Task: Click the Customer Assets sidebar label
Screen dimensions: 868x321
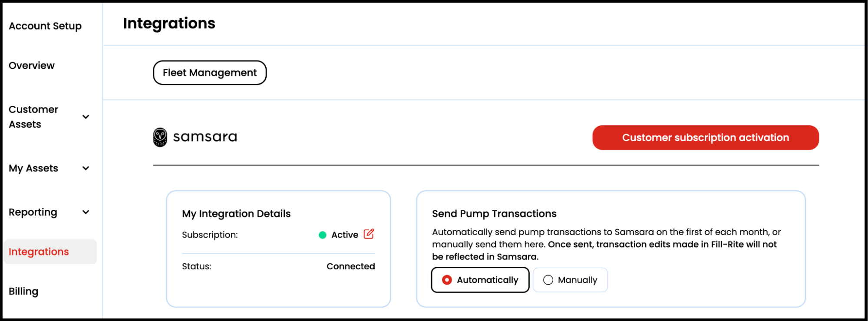Action: (33, 117)
